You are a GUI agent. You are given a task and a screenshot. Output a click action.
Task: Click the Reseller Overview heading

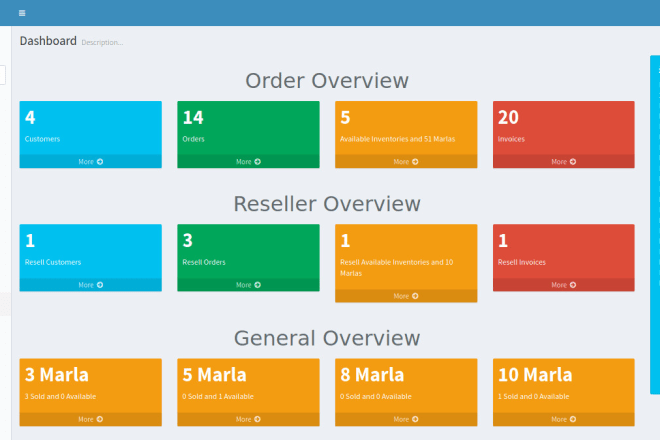coord(327,204)
